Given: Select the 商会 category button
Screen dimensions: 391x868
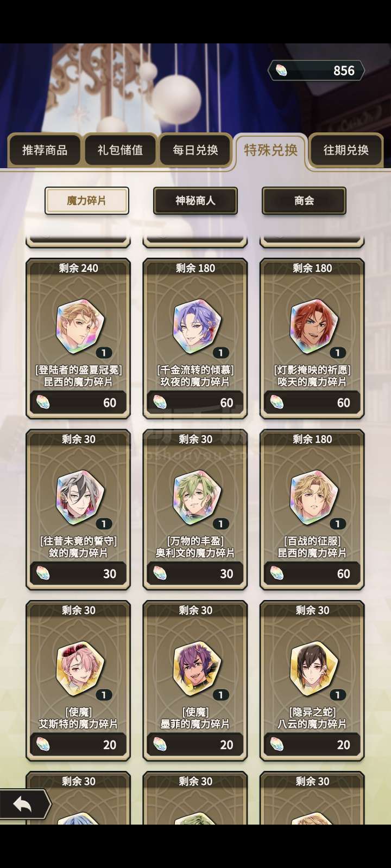Looking at the screenshot, I should 304,201.
